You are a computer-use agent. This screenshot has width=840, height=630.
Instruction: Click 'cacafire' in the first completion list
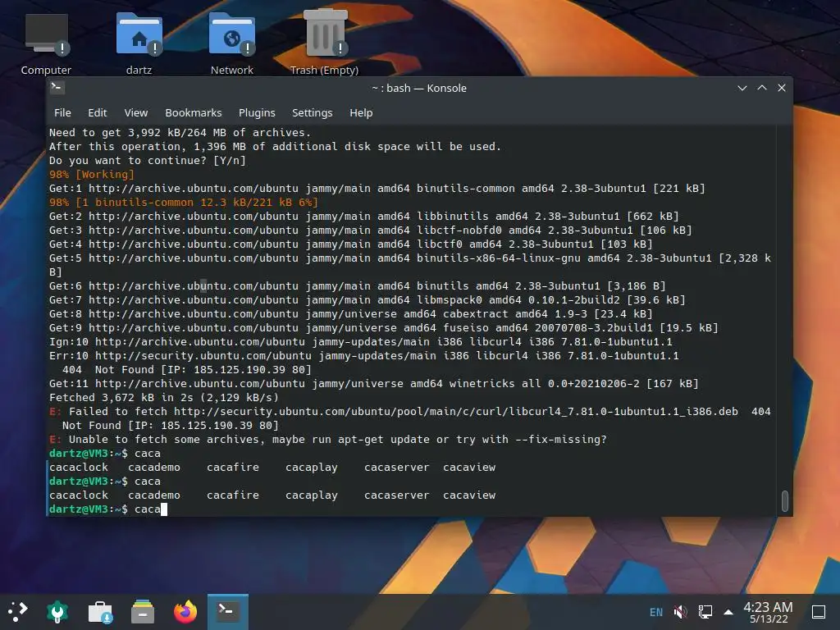pyautogui.click(x=233, y=467)
